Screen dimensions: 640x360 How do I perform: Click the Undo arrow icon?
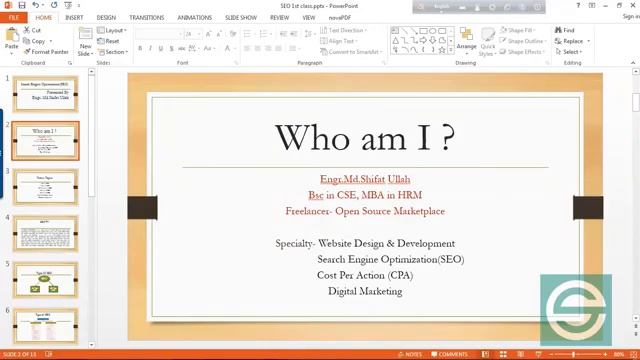click(x=36, y=6)
